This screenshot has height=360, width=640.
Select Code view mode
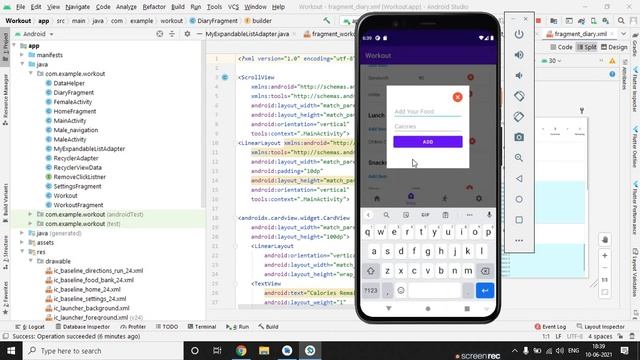coord(562,47)
